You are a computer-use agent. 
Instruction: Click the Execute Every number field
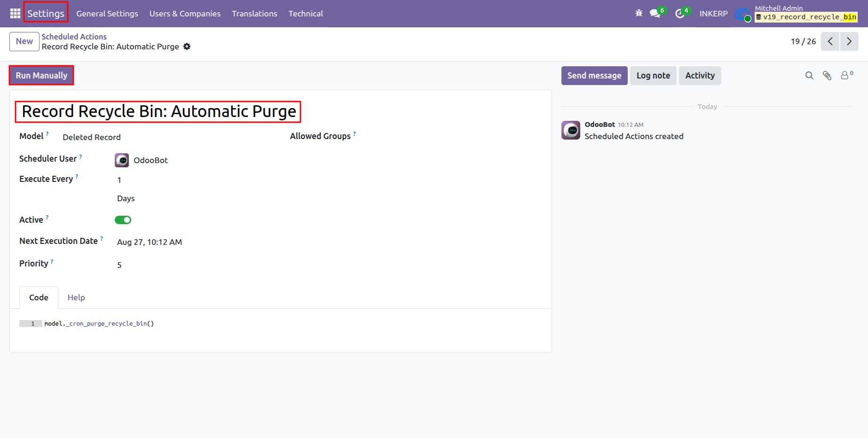click(119, 180)
